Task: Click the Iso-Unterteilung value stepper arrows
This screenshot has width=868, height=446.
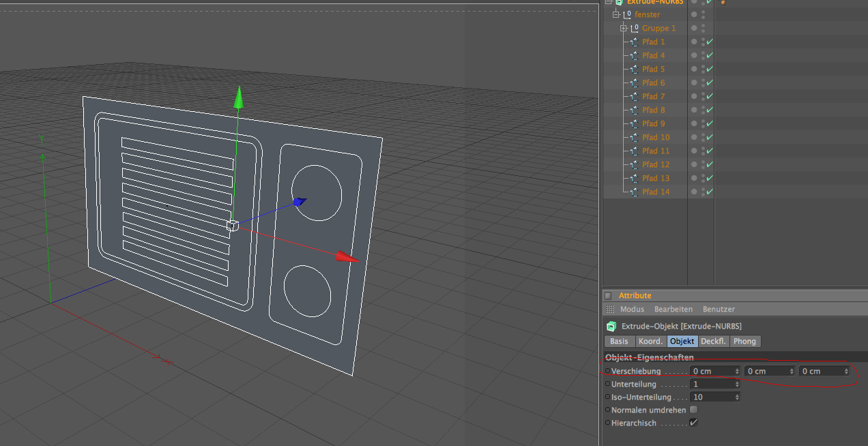Action: [737, 397]
